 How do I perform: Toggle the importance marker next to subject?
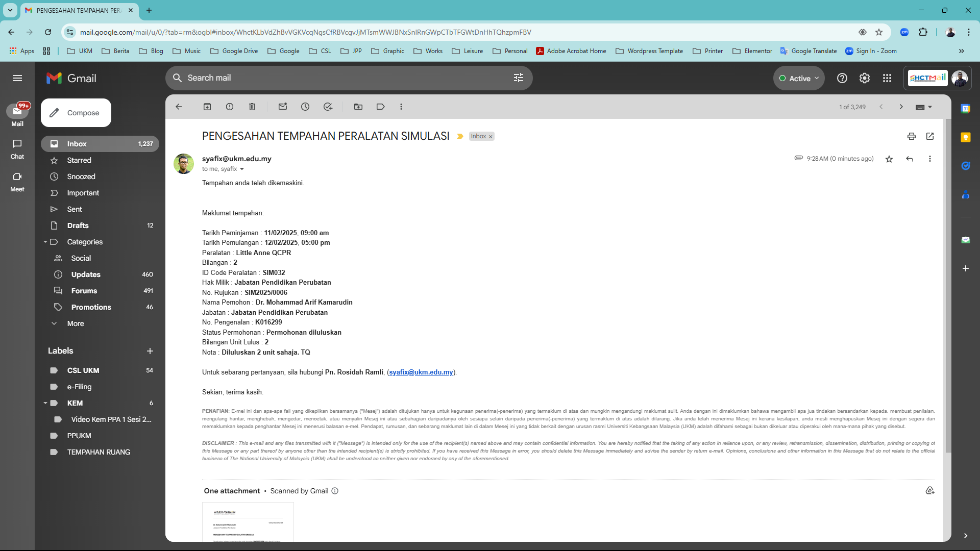pyautogui.click(x=460, y=136)
